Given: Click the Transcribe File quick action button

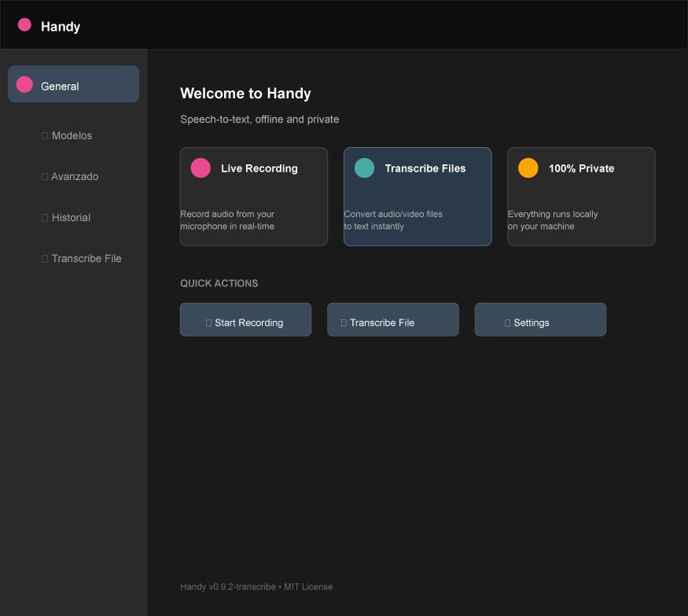Looking at the screenshot, I should point(393,319).
